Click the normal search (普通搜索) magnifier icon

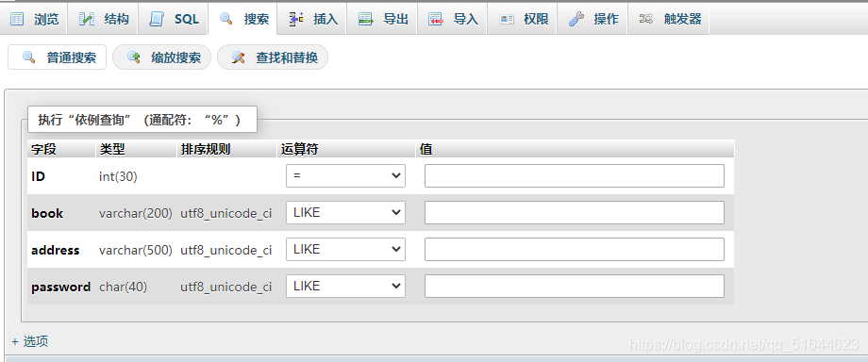pyautogui.click(x=29, y=57)
